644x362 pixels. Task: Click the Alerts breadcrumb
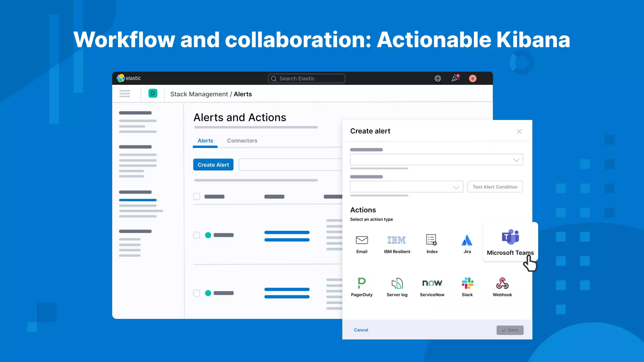point(243,94)
